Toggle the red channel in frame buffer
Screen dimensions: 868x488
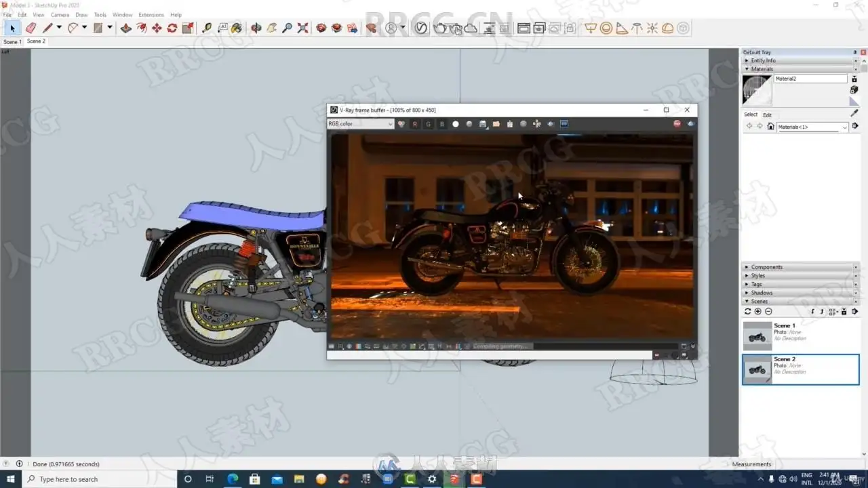click(x=415, y=124)
